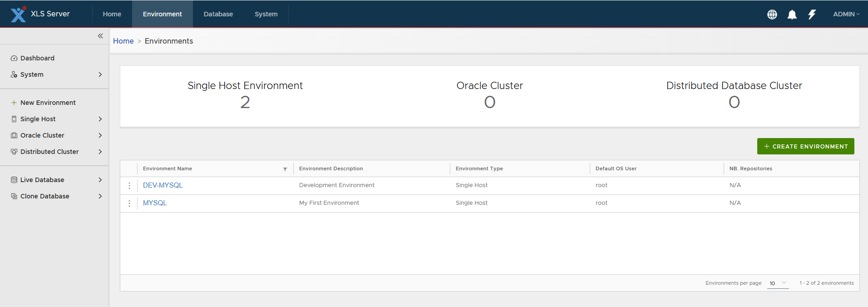Click N/A repositories in DEV-MYSQL row
The height and width of the screenshot is (307, 868).
tap(735, 185)
